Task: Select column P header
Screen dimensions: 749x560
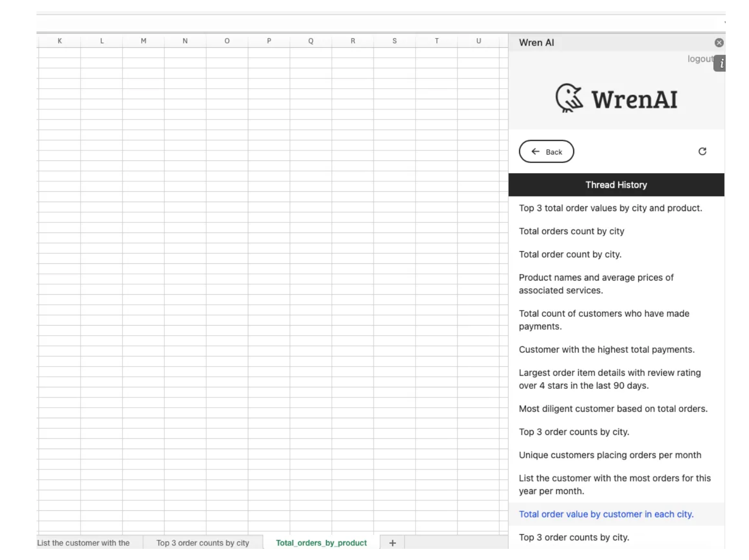Action: pos(269,41)
